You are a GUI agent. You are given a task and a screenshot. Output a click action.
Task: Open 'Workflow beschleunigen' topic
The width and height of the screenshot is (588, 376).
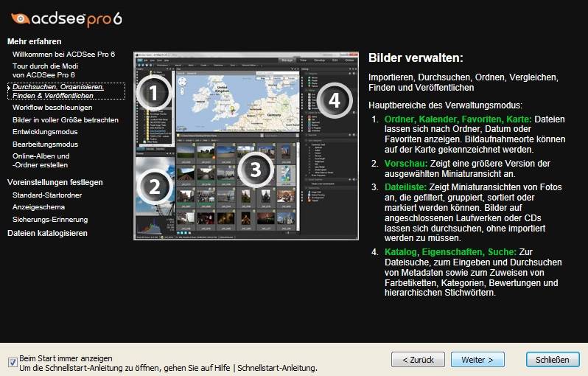[x=52, y=108]
